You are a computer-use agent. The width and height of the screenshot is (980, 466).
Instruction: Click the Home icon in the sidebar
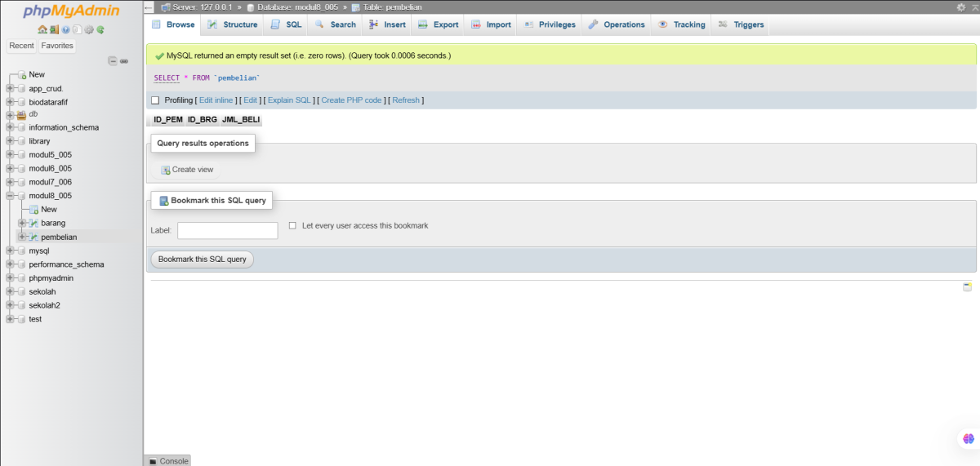[42, 29]
